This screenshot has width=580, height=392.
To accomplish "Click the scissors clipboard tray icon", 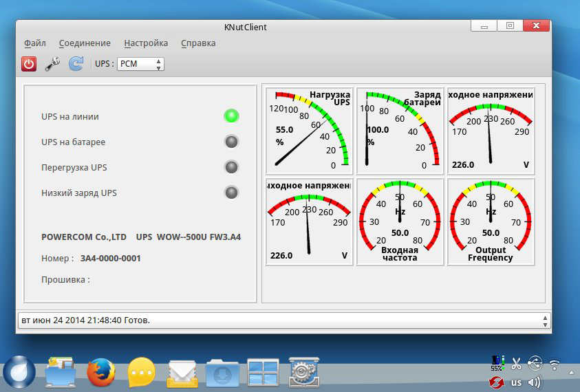I will (517, 363).
